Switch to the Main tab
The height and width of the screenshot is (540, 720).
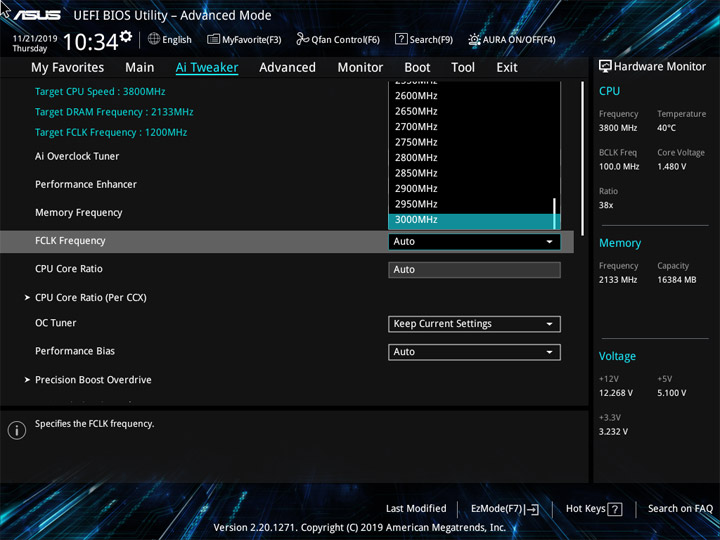pyautogui.click(x=140, y=68)
